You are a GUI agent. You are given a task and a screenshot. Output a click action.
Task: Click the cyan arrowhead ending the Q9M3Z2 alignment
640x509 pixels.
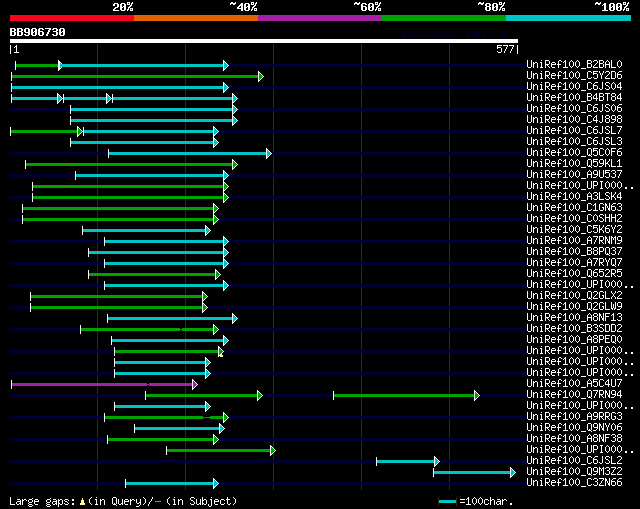coord(513,472)
